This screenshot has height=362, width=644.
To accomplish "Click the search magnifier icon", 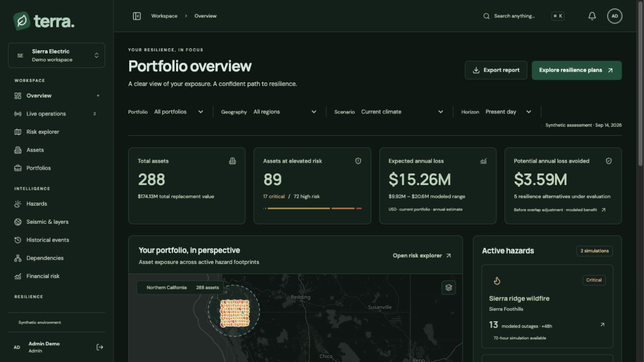I will click(x=487, y=16).
